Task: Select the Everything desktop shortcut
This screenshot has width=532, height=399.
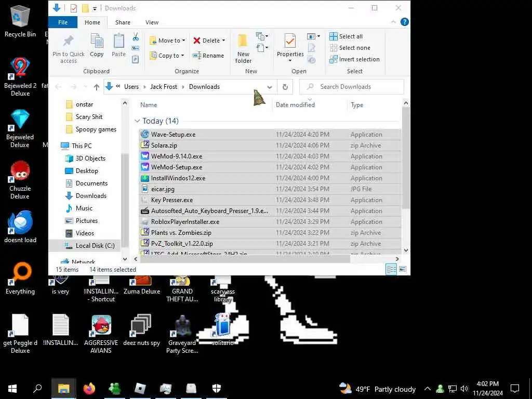Action: (x=20, y=277)
